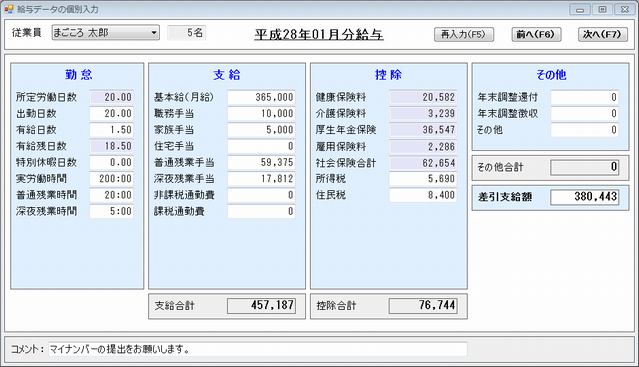Click the 健康保険料 value field
639x367 pixels.
[423, 97]
